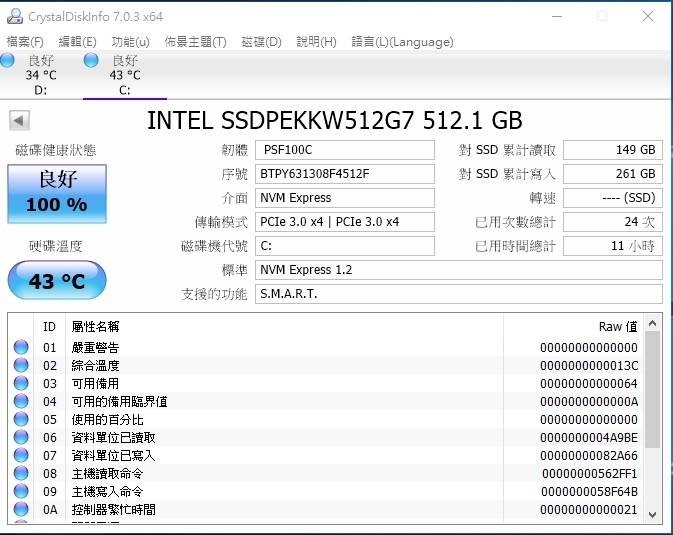Switch to the D: disk tab
Viewport: 673px width, 535px height.
pos(41,75)
